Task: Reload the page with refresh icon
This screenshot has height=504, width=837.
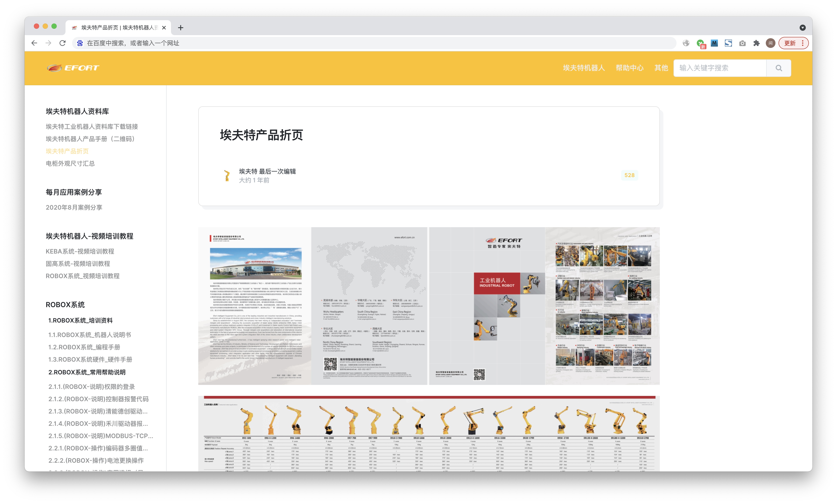Action: [x=62, y=43]
